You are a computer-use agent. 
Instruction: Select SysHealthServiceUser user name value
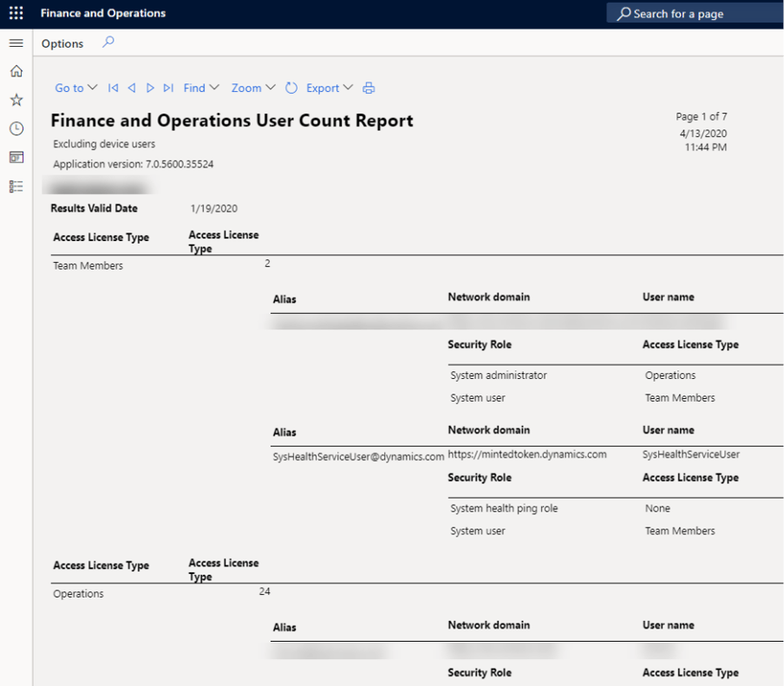[690, 454]
